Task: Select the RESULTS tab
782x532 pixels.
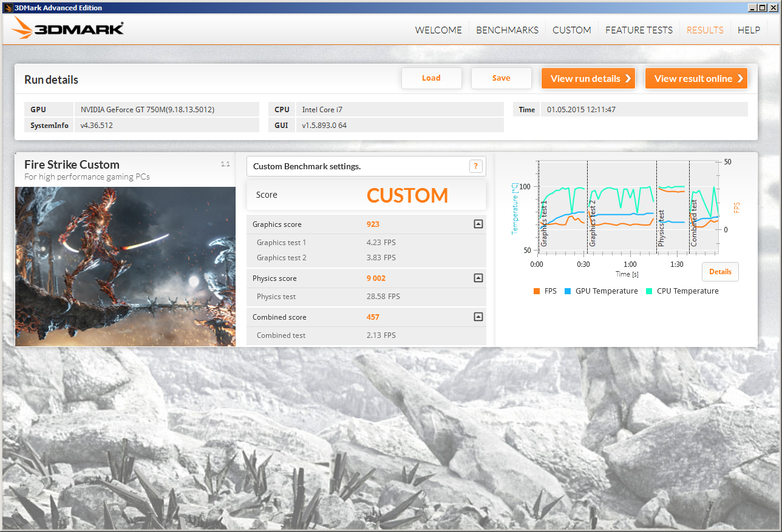Action: coord(704,30)
